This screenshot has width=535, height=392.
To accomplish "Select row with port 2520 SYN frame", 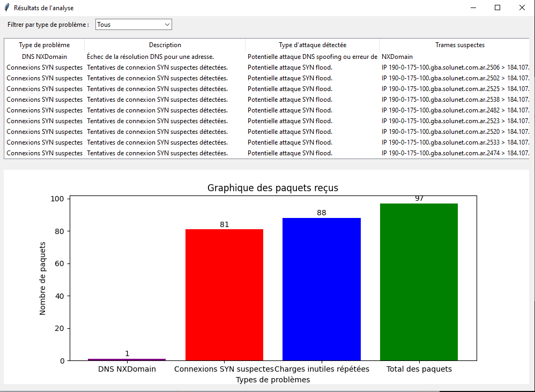I will (266, 132).
